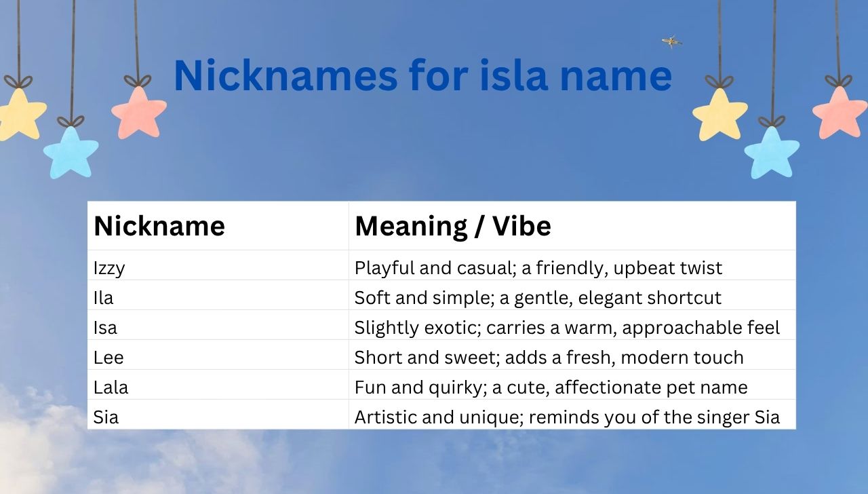
Task: Click the "Meaning / Vibe" column header
Action: (x=452, y=226)
